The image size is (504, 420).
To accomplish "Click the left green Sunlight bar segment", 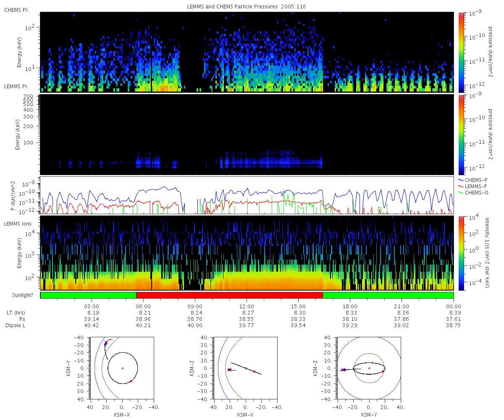I will tap(88, 295).
